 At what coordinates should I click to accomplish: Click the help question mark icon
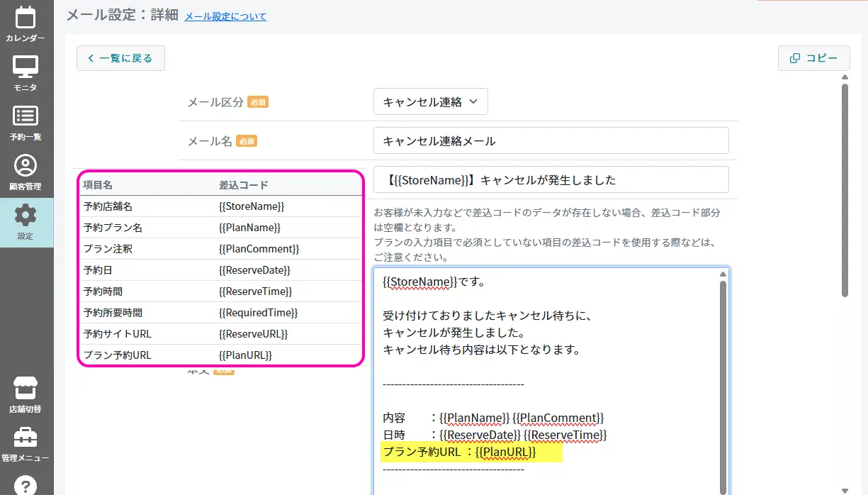[26, 484]
